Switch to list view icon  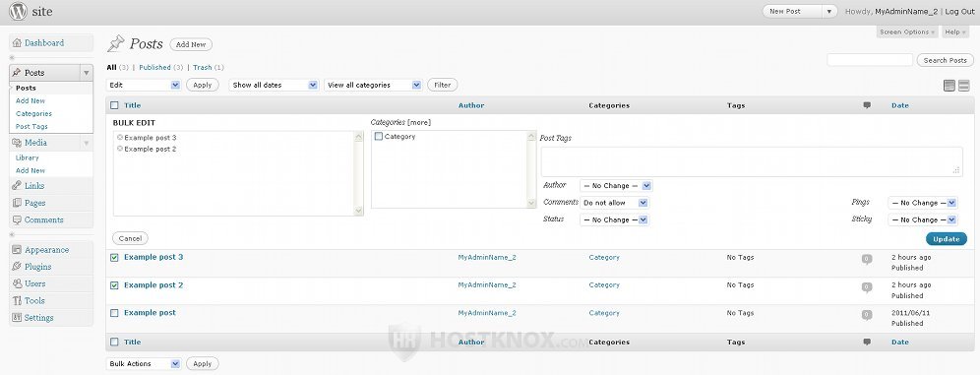pos(949,86)
